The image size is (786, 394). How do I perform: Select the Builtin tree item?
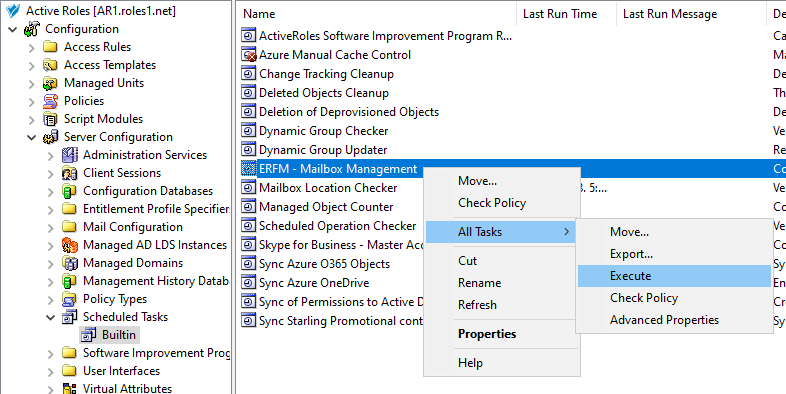(x=119, y=335)
